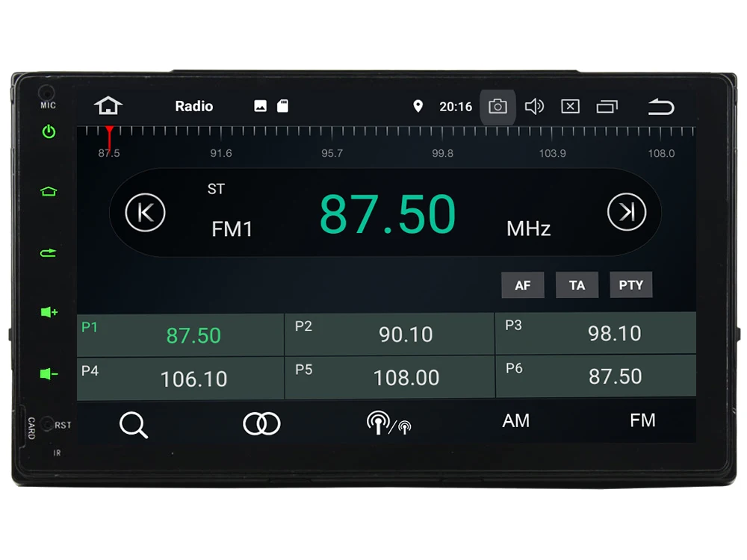Take a screenshot using the camera icon

(x=498, y=106)
